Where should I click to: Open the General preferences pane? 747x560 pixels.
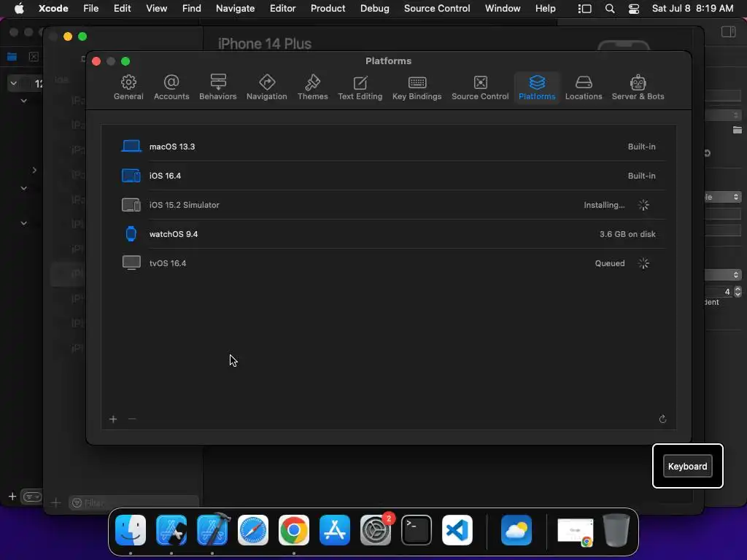click(128, 87)
